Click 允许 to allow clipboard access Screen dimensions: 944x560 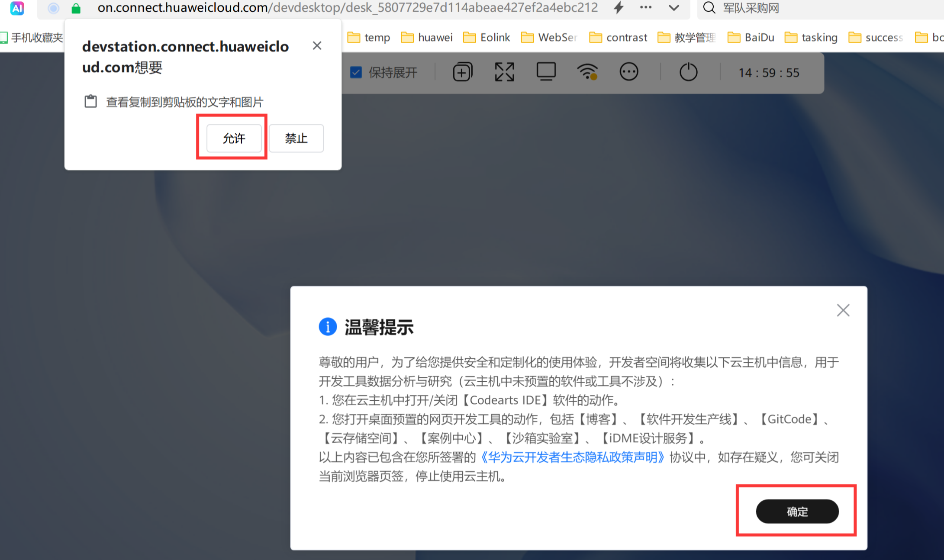[x=234, y=138]
